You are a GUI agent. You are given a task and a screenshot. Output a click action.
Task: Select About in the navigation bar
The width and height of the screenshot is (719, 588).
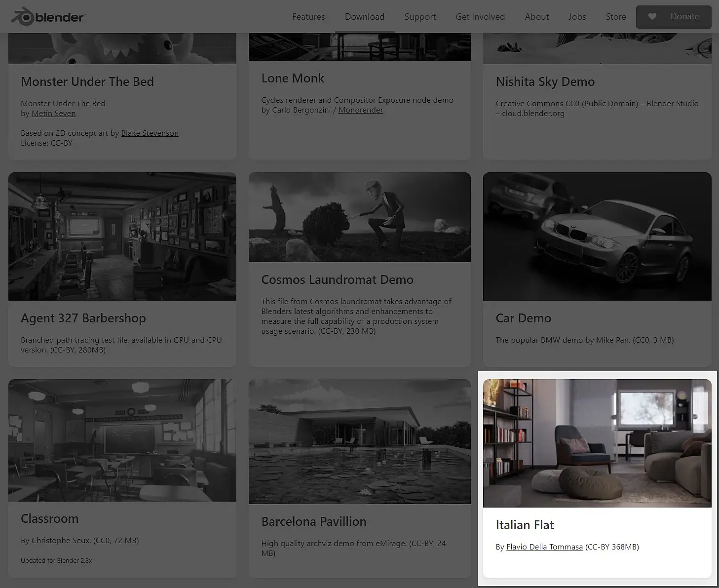coord(536,17)
